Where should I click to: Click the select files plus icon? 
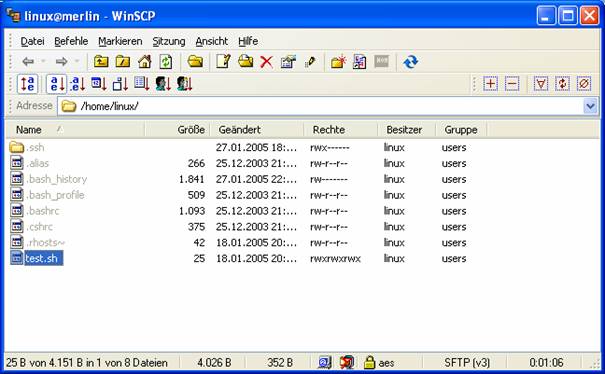(490, 84)
